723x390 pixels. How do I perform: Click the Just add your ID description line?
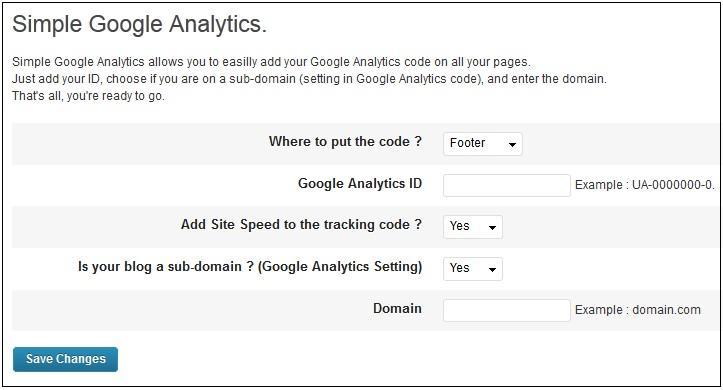(x=309, y=79)
